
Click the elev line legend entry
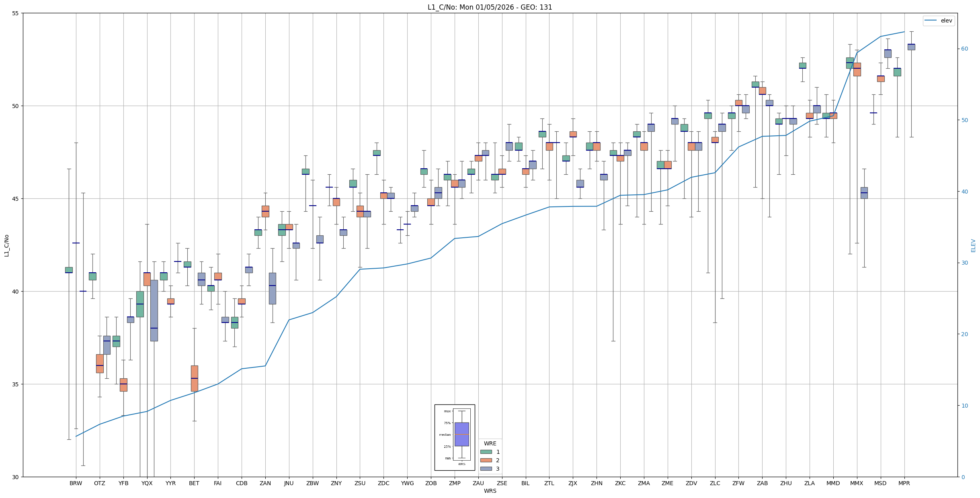click(938, 20)
